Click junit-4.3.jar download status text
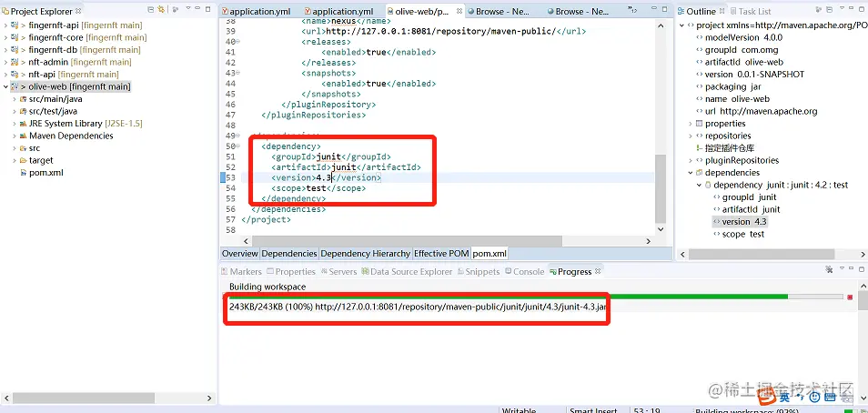 point(418,307)
